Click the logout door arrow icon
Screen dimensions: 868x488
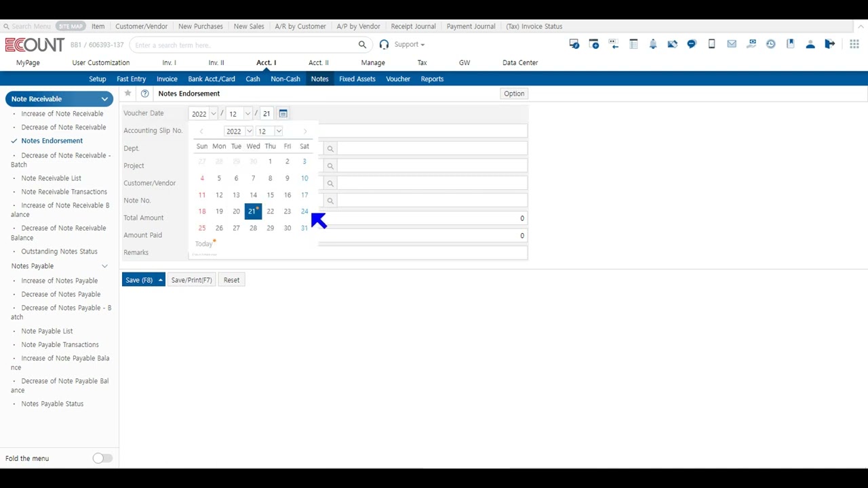[830, 44]
